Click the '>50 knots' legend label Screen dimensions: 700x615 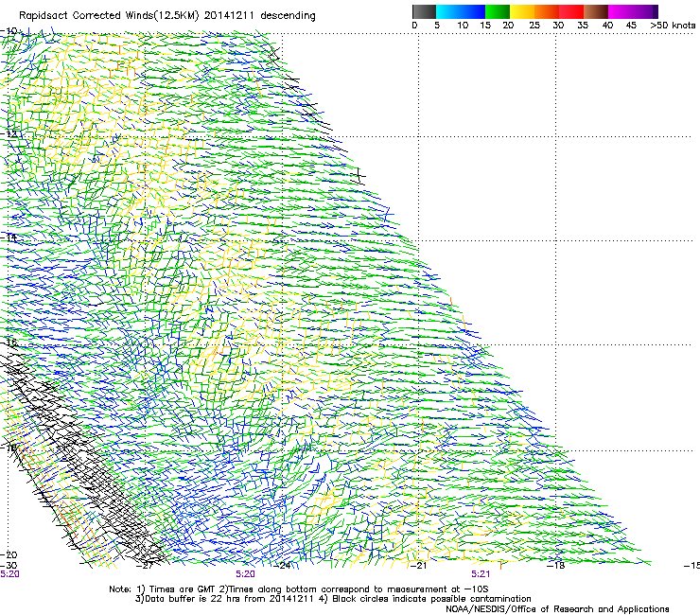click(673, 26)
